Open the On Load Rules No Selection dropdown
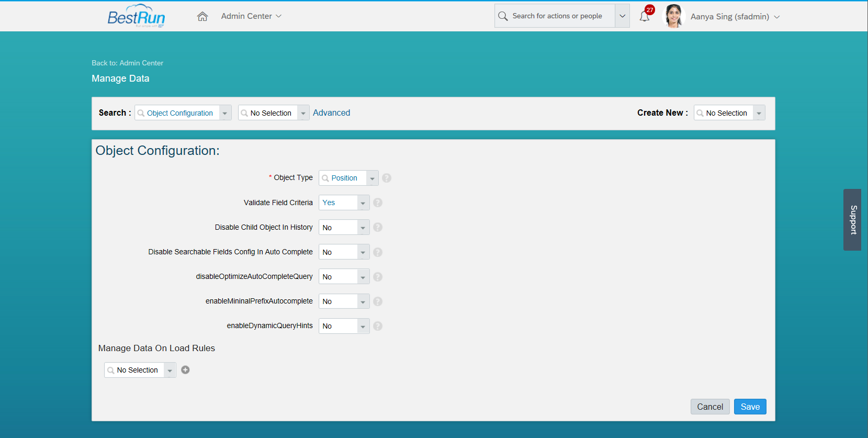The width and height of the screenshot is (868, 438). (x=170, y=370)
